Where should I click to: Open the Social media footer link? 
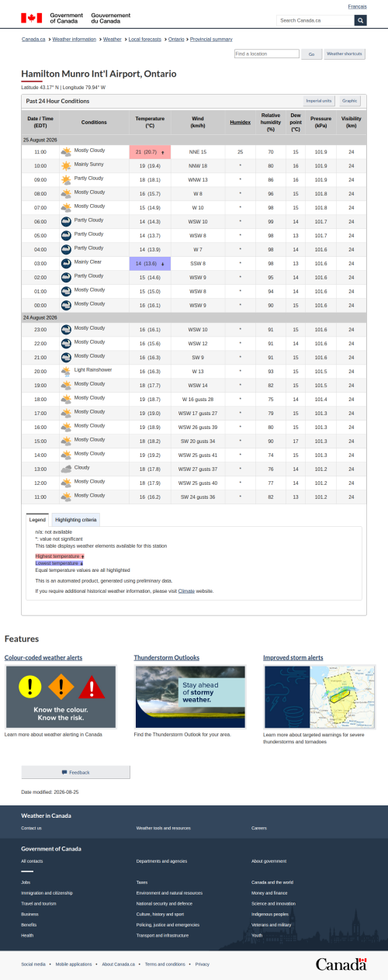point(33,964)
